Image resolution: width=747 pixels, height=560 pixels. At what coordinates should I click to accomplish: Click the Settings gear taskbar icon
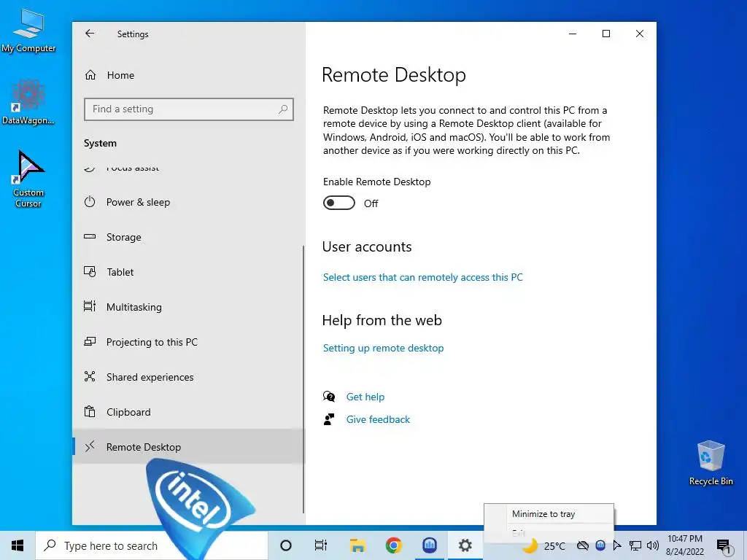tap(465, 545)
